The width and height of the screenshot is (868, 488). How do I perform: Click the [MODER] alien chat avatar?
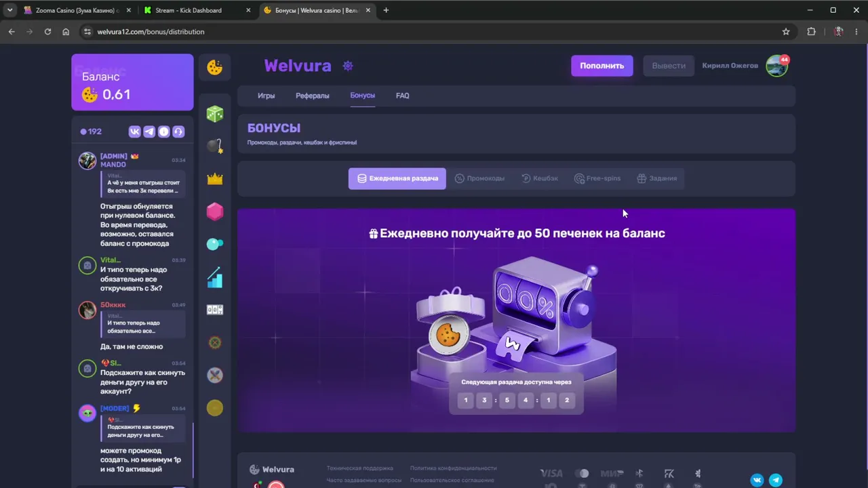[x=87, y=413]
